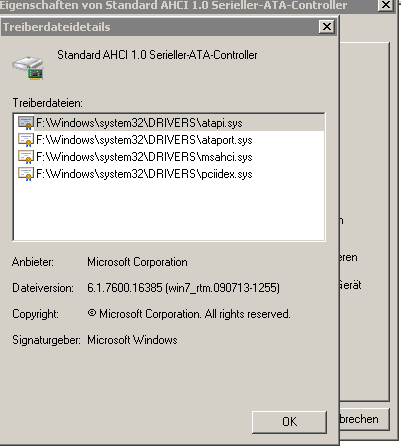Click the partially hidden Abbrechen button
This screenshot has height=448, width=401.
click(364, 419)
